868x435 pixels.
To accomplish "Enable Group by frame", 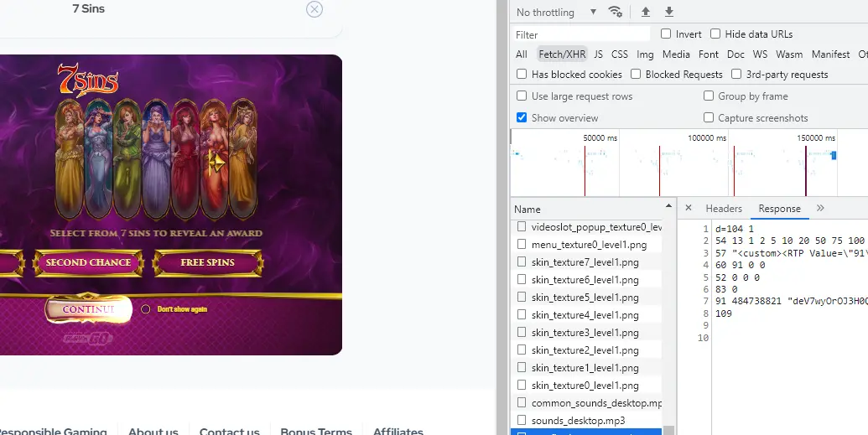I will click(709, 96).
